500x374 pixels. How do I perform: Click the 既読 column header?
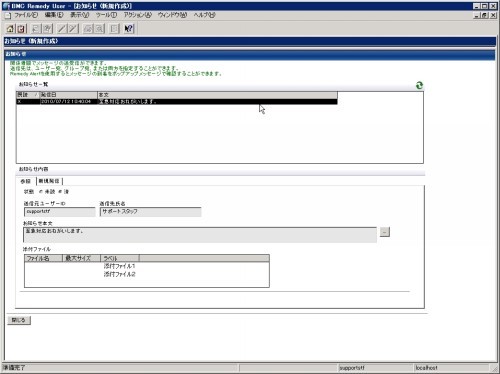(x=28, y=95)
